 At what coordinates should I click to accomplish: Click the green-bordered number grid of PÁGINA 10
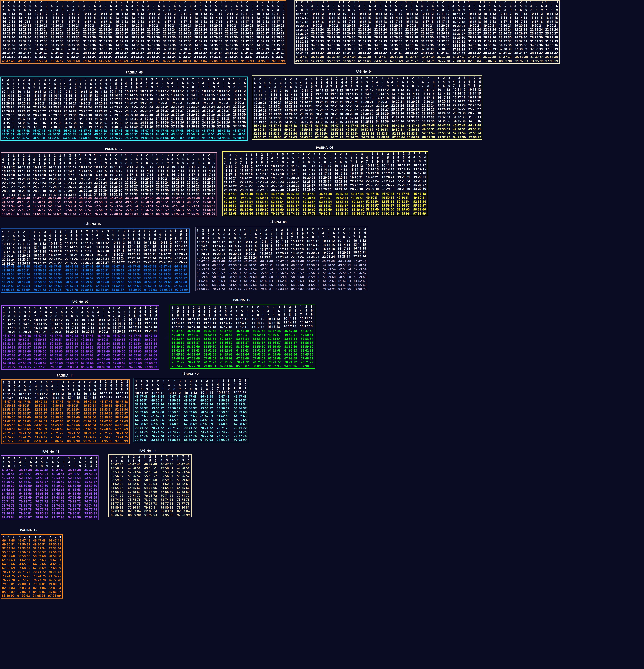pos(242,337)
